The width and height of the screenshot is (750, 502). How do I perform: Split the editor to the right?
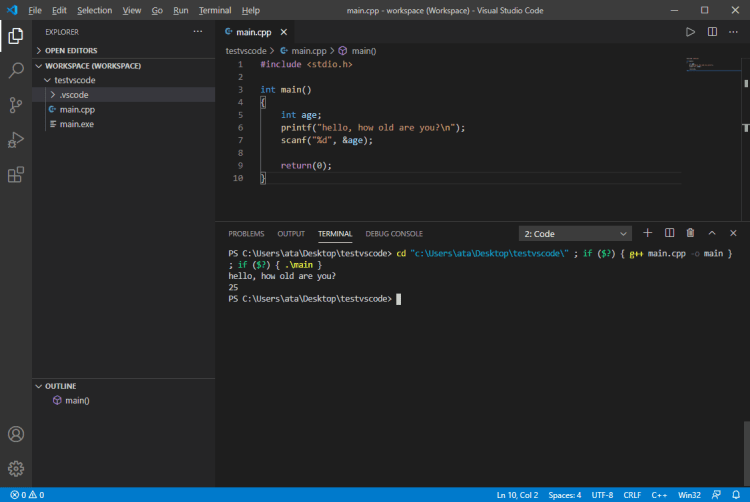(712, 32)
